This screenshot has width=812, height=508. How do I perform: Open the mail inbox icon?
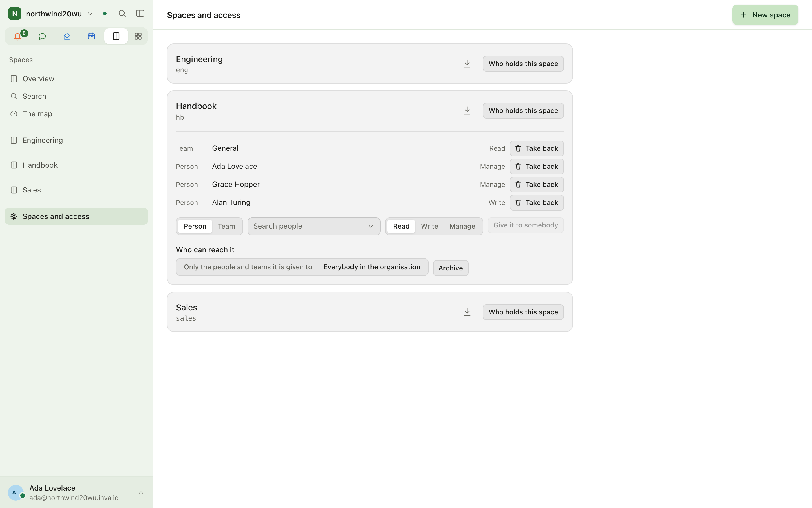[67, 36]
